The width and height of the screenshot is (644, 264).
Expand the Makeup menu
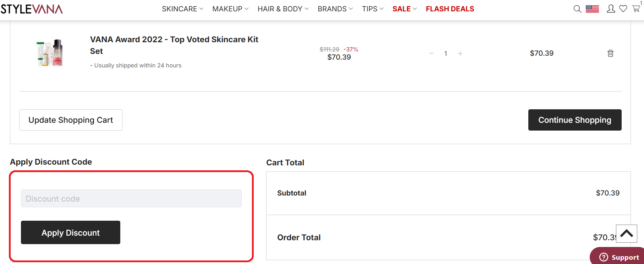(x=230, y=9)
